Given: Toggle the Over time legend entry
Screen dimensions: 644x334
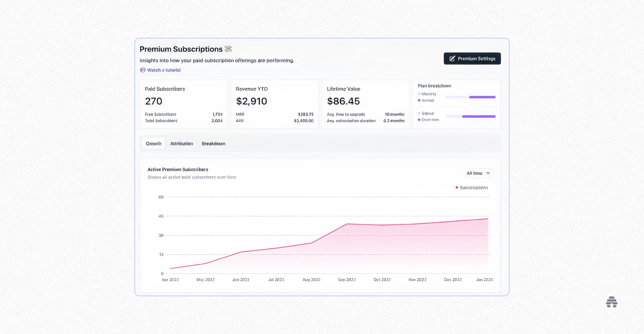Looking at the screenshot, I should 428,120.
